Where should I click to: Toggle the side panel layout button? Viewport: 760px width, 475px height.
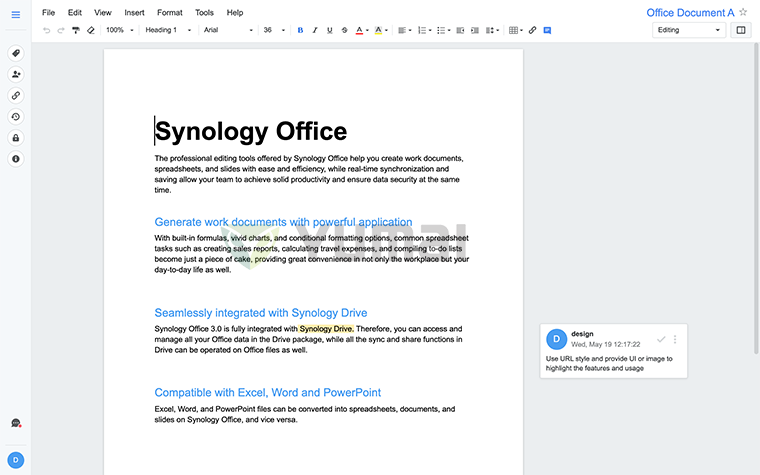pos(741,30)
